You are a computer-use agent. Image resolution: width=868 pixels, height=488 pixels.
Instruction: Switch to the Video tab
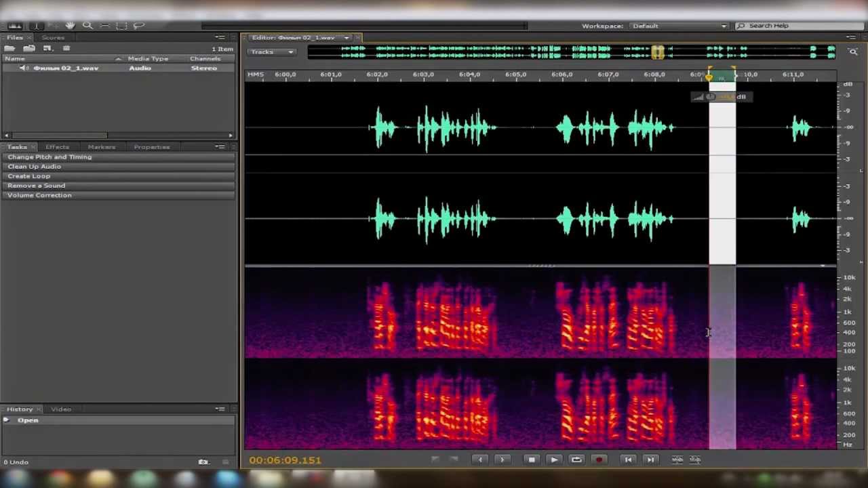(x=61, y=409)
